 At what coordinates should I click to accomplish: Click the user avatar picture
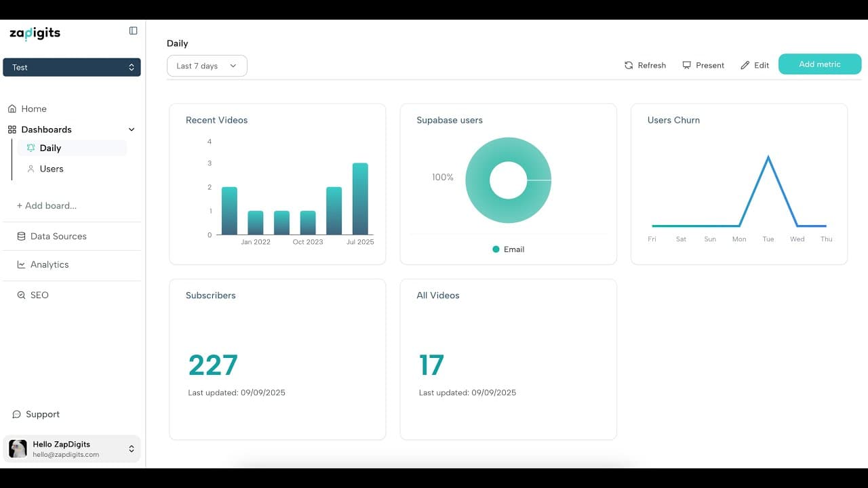pyautogui.click(x=18, y=449)
